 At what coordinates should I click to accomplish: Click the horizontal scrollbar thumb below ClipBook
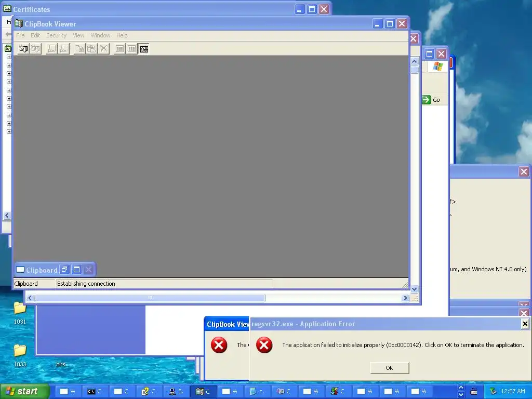[150, 298]
